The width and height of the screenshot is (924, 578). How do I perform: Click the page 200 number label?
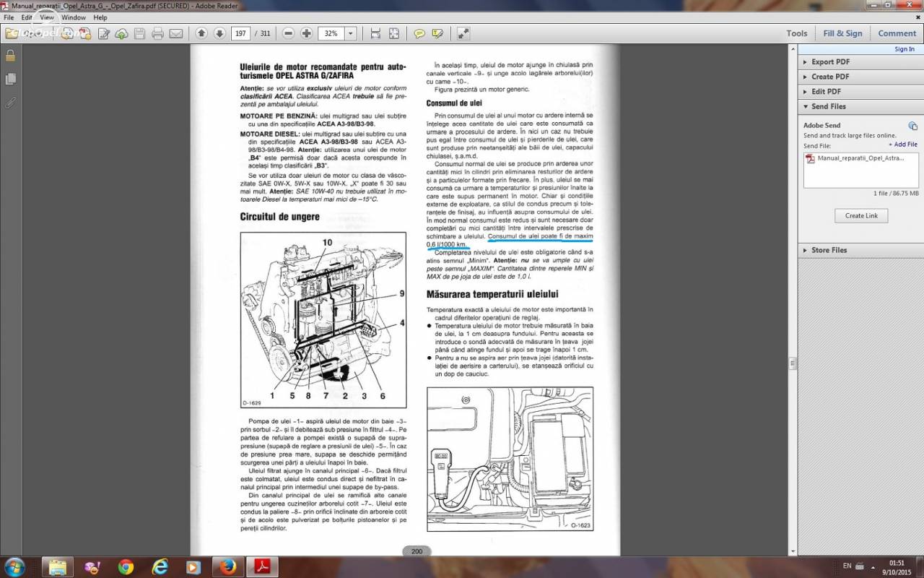[417, 551]
